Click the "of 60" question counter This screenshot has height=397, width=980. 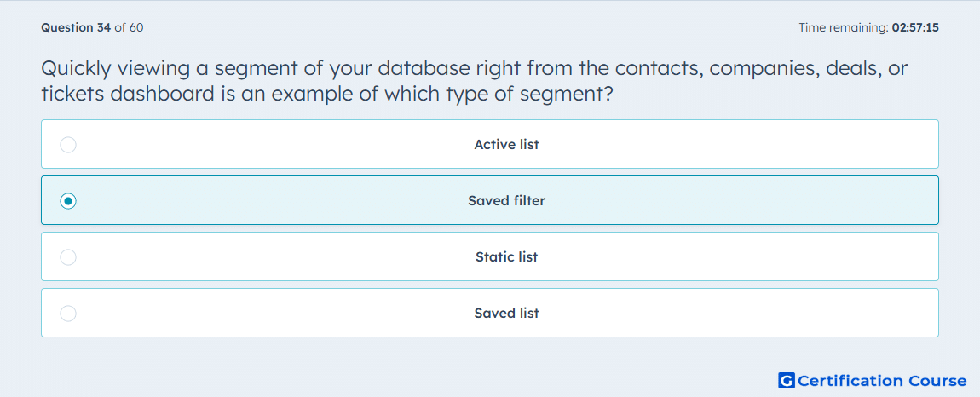[129, 27]
